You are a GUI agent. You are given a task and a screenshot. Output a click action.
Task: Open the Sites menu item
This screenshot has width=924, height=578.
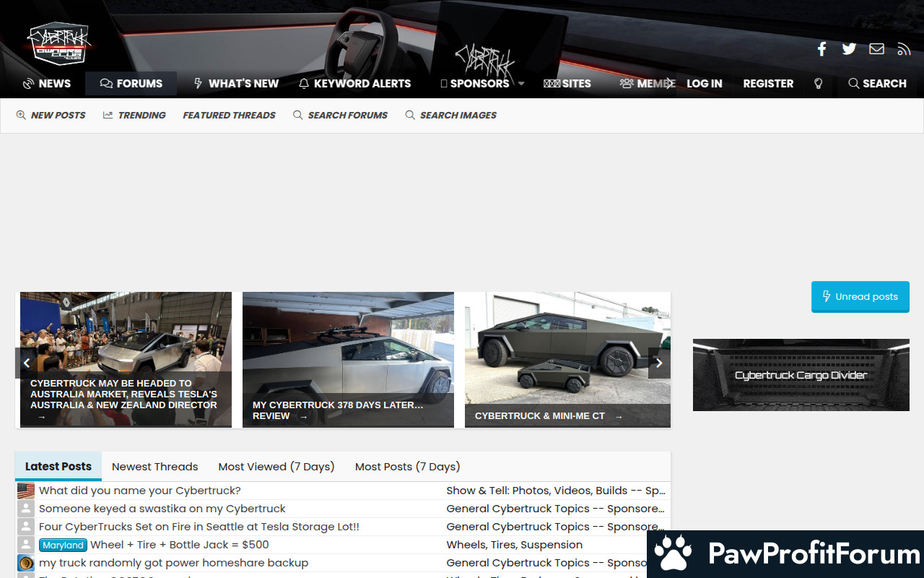[567, 84]
